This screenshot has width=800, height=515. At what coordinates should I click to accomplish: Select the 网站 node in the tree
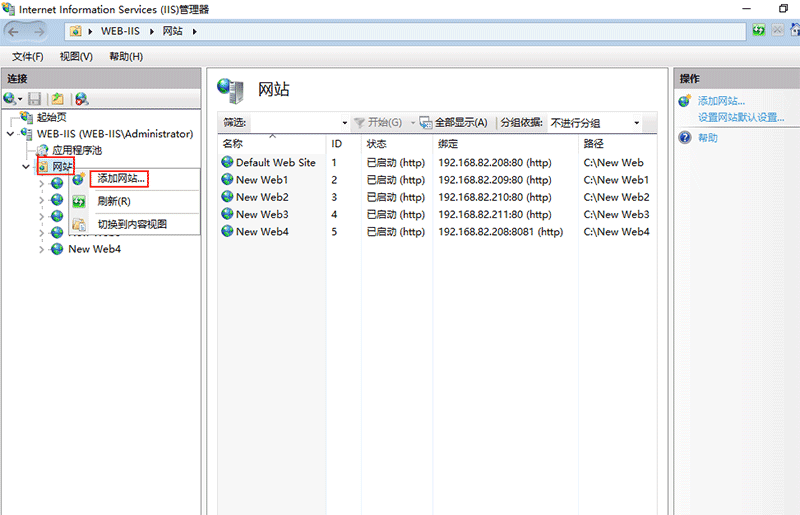point(62,166)
